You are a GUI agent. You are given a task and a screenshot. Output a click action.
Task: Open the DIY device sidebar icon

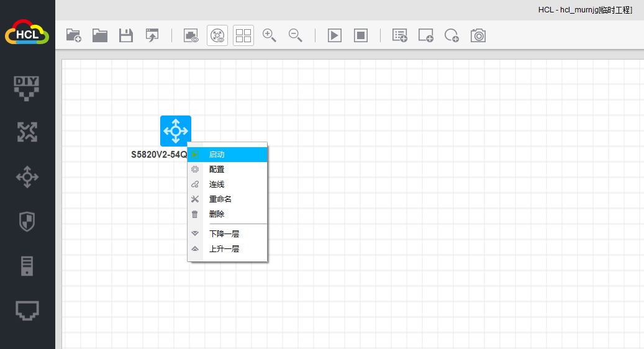(27, 88)
